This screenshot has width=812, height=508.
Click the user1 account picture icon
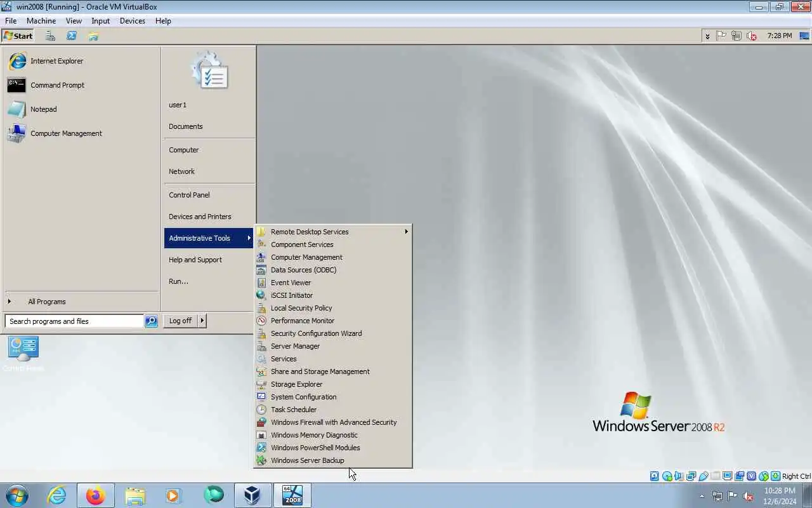coord(209,70)
